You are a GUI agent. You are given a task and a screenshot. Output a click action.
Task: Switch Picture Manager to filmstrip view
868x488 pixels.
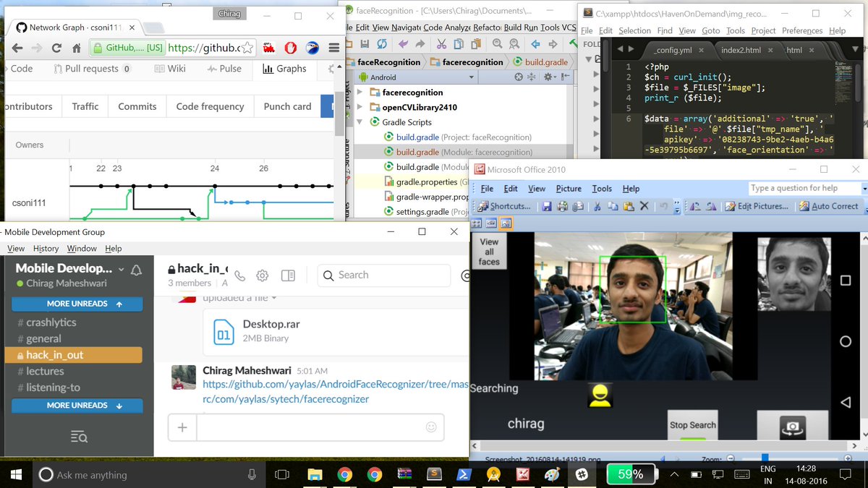pyautogui.click(x=491, y=223)
